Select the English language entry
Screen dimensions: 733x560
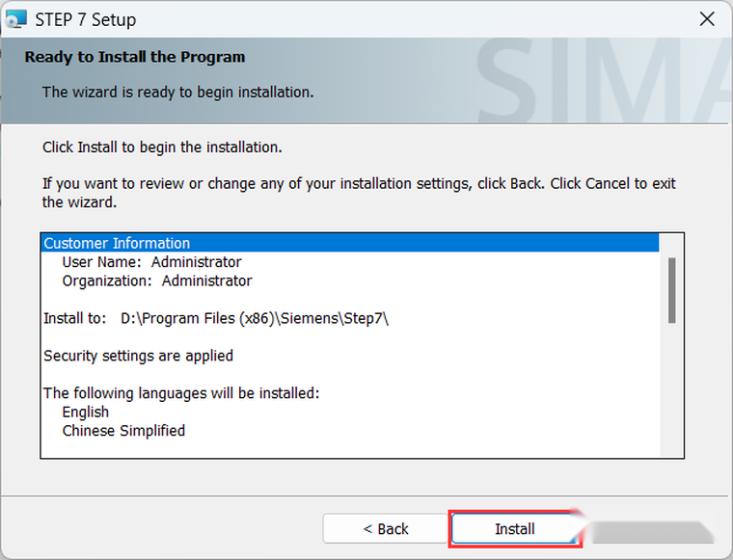pos(86,412)
